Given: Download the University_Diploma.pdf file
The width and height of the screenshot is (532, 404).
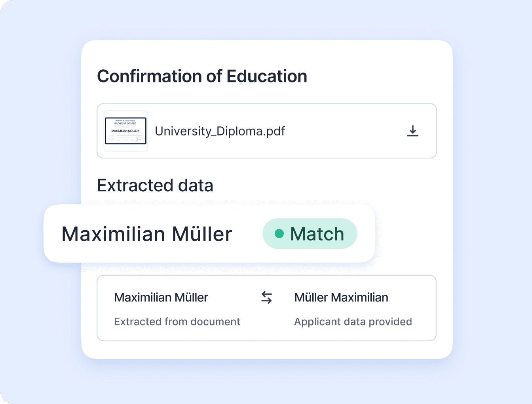Looking at the screenshot, I should 412,131.
